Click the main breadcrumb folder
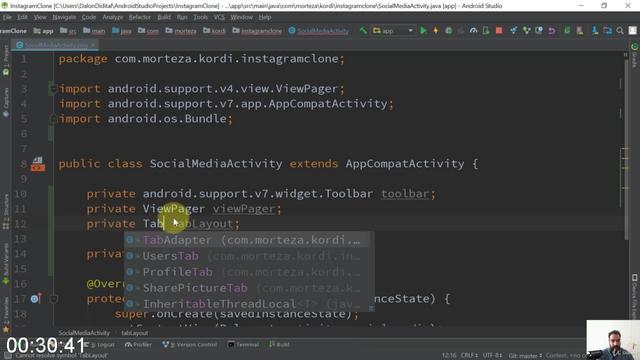The width and height of the screenshot is (640, 360). tap(94, 31)
